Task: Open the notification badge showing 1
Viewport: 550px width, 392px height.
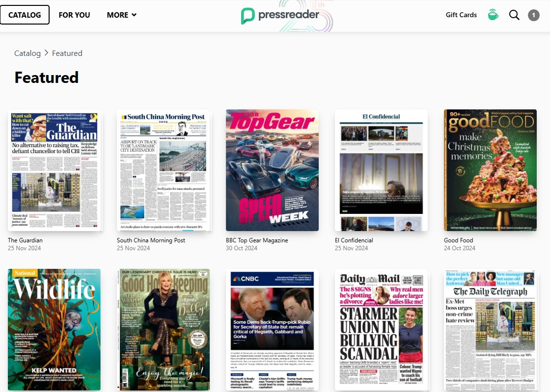Action: click(x=533, y=15)
